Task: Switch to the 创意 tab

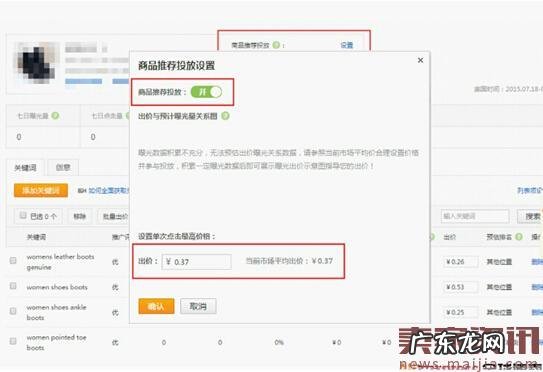Action: (x=63, y=168)
